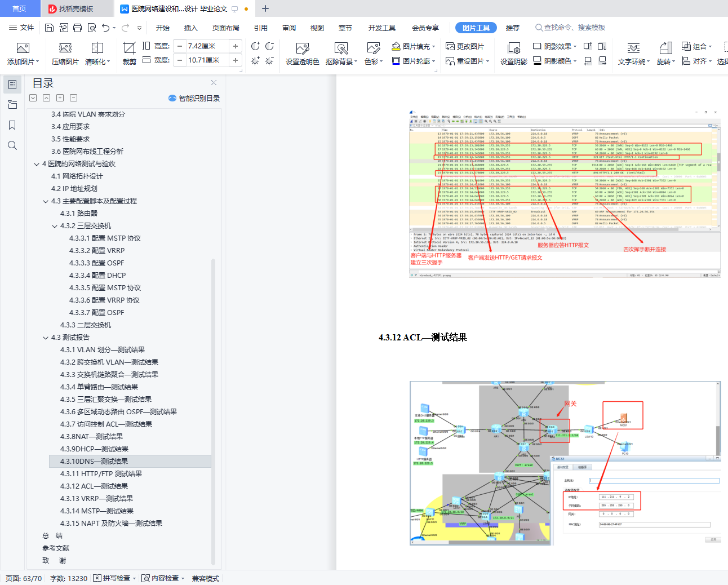The height and width of the screenshot is (585, 728).
Task: Increase picture contrast icon
Action: [255, 46]
